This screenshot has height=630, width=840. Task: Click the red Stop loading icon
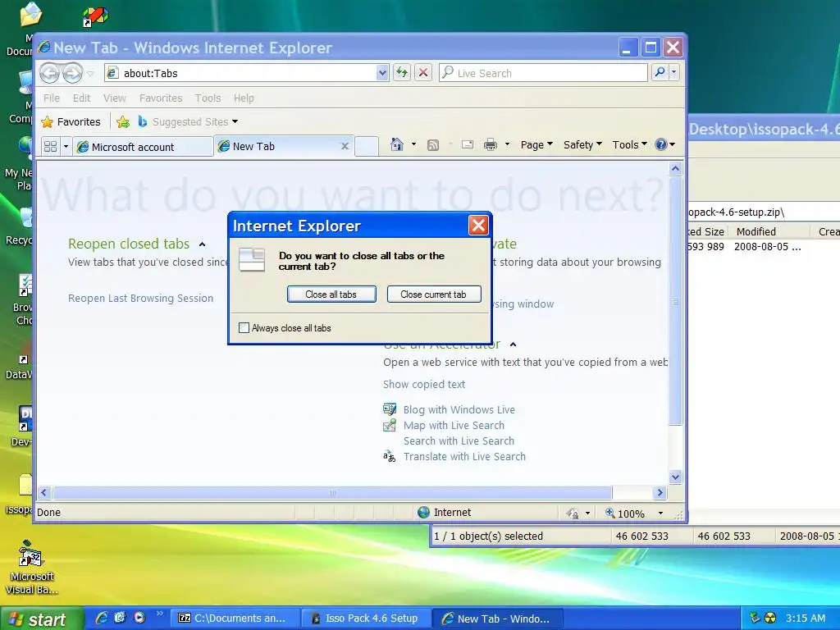(423, 73)
